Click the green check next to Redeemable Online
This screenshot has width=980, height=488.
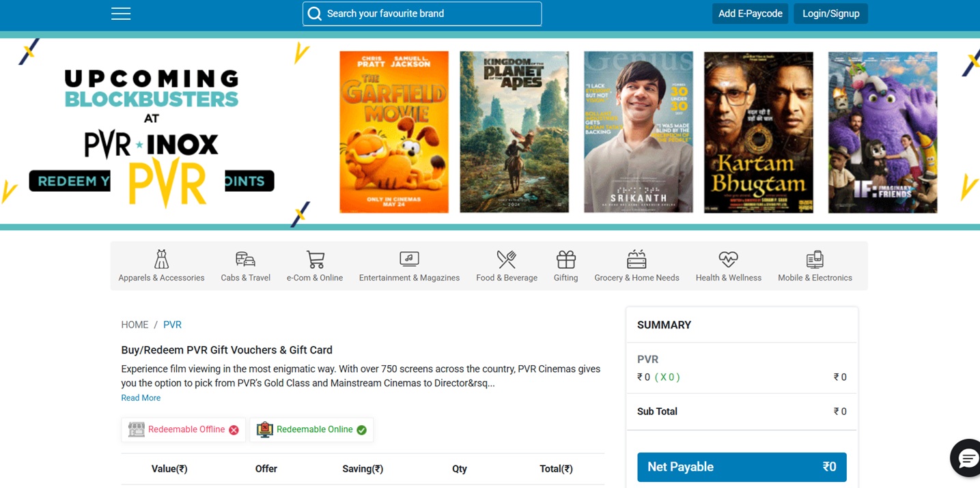pyautogui.click(x=361, y=430)
